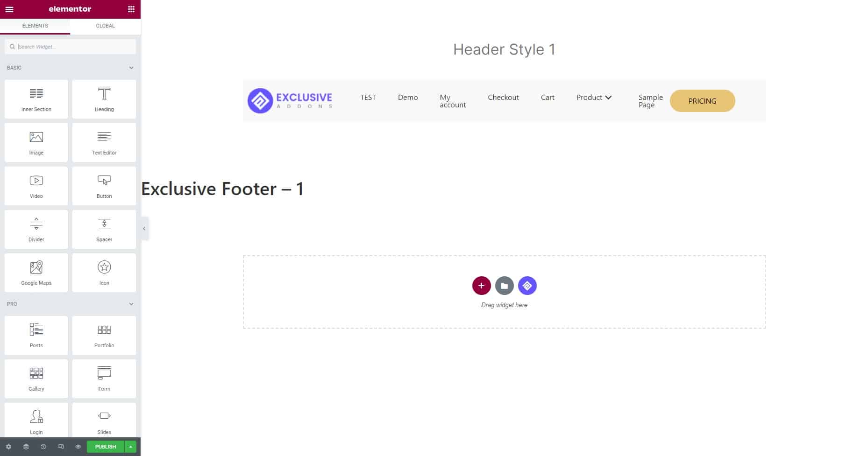This screenshot has width=868, height=456.
Task: Switch to the Global tab
Action: pyautogui.click(x=105, y=26)
